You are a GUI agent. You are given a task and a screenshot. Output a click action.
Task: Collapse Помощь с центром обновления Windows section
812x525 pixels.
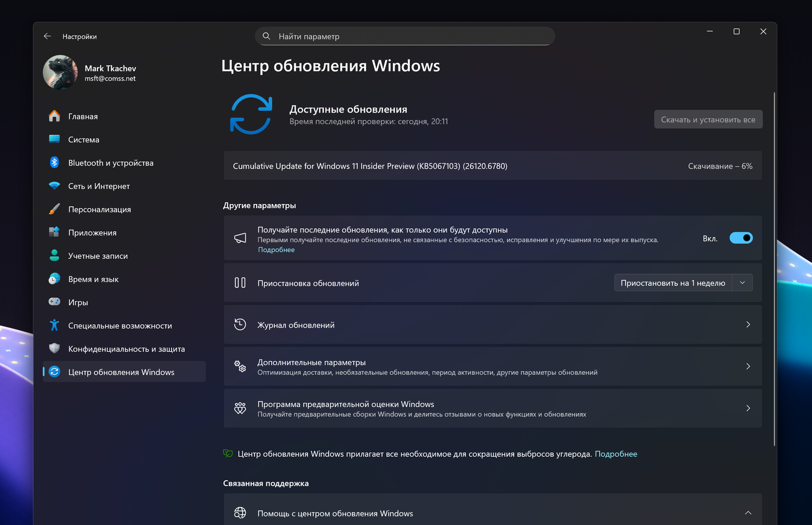(x=748, y=513)
